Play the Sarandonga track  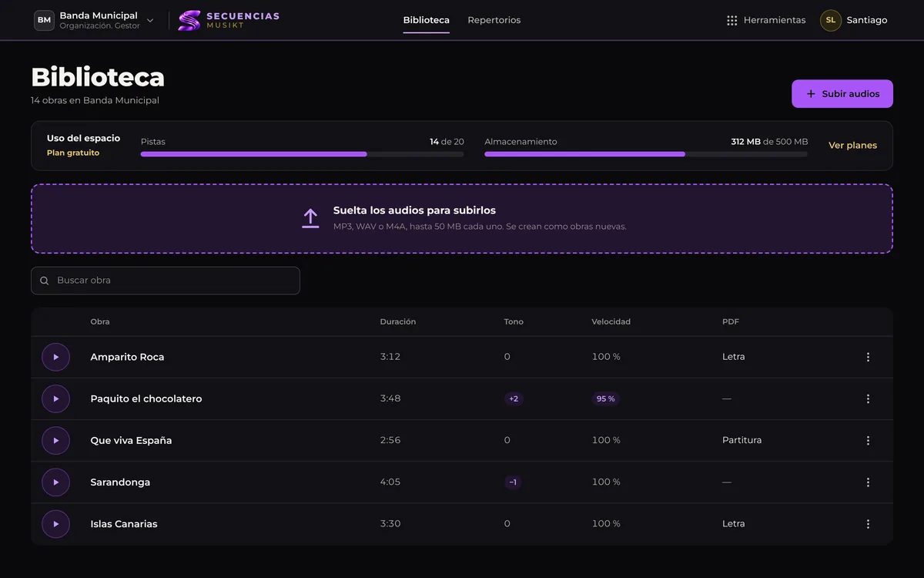coord(55,482)
